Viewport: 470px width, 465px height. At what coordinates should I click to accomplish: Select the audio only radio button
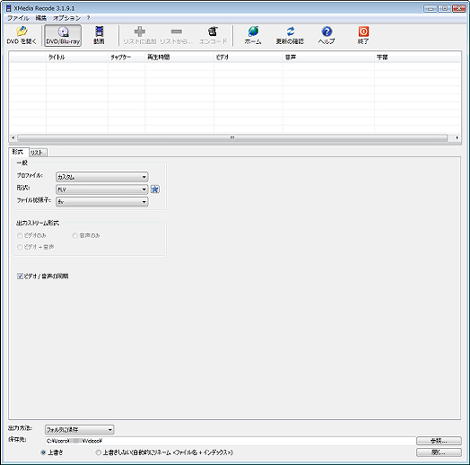[75, 236]
